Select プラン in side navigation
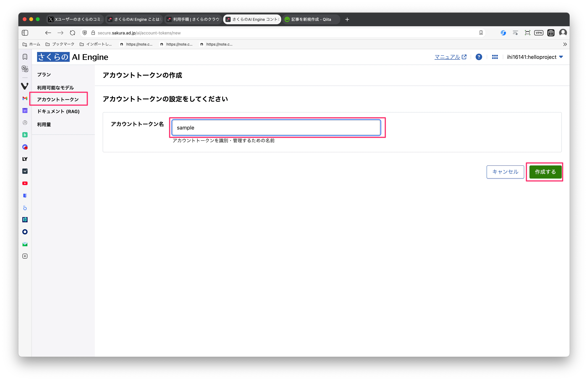 point(44,75)
